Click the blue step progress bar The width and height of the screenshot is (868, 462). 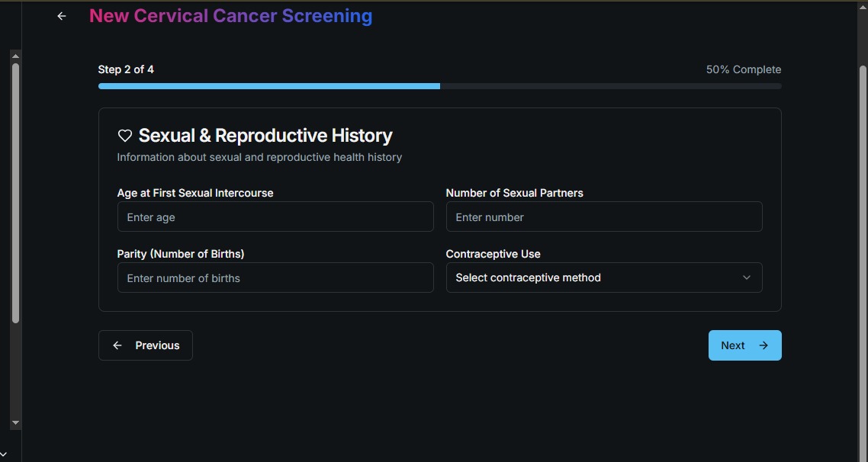pyautogui.click(x=268, y=86)
